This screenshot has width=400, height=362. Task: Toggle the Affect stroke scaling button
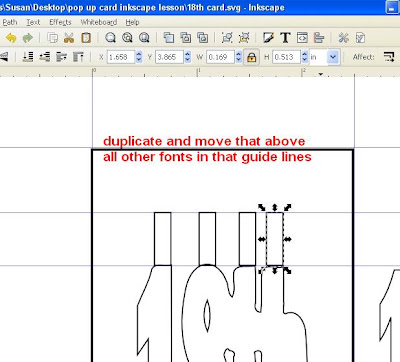(x=389, y=57)
